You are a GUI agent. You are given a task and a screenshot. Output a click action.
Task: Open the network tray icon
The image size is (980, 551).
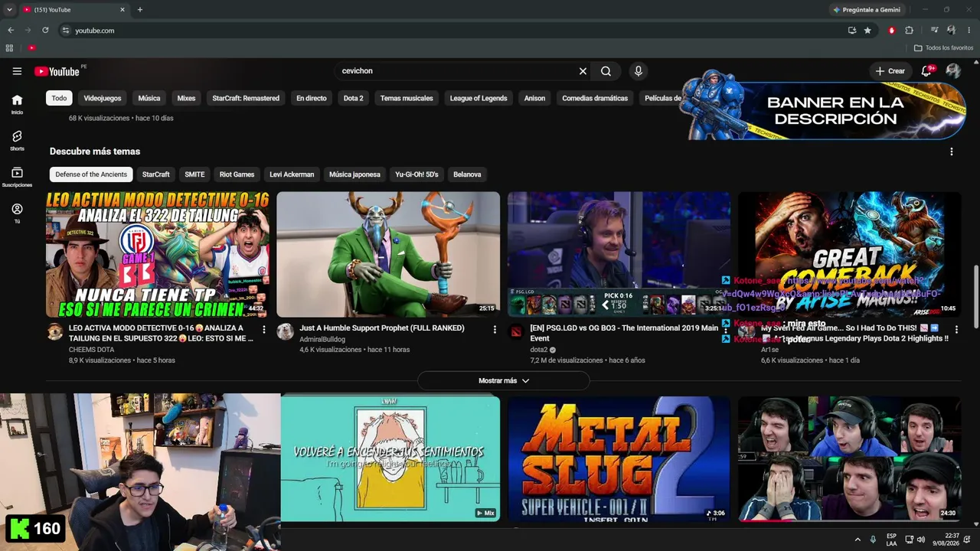tap(910, 540)
